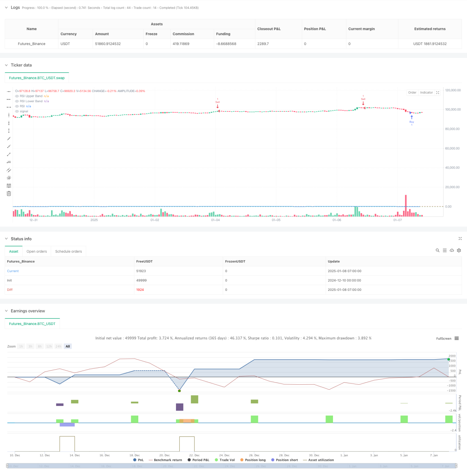467x476 pixels.
Task: Pick the Fibonacci retracement lines tool
Action: click(x=9, y=186)
